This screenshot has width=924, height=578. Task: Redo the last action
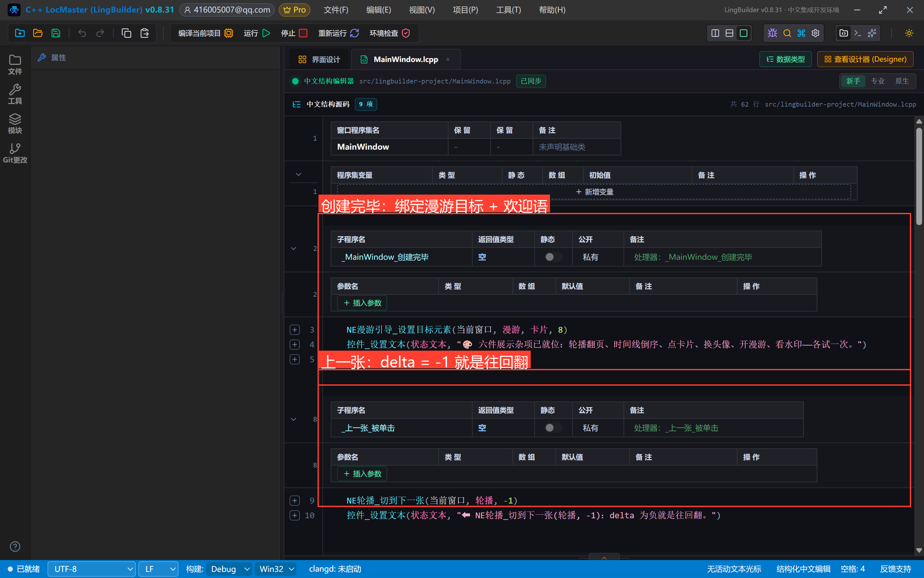[x=100, y=33]
